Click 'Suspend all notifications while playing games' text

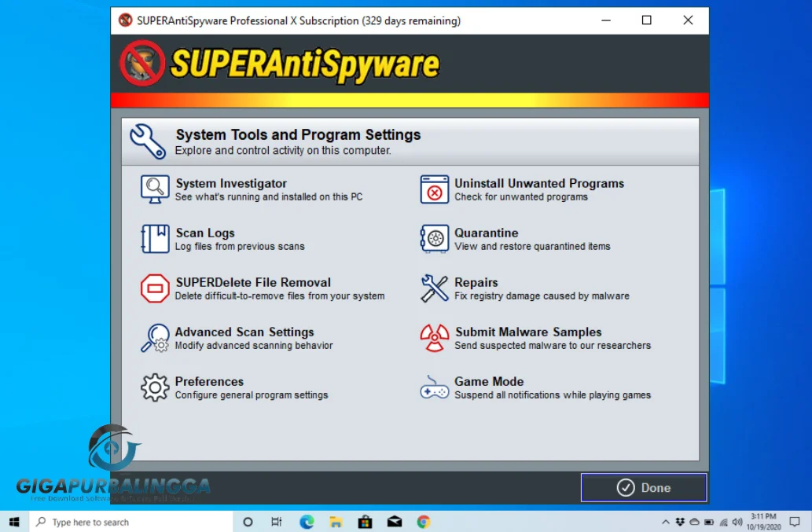[x=553, y=394]
